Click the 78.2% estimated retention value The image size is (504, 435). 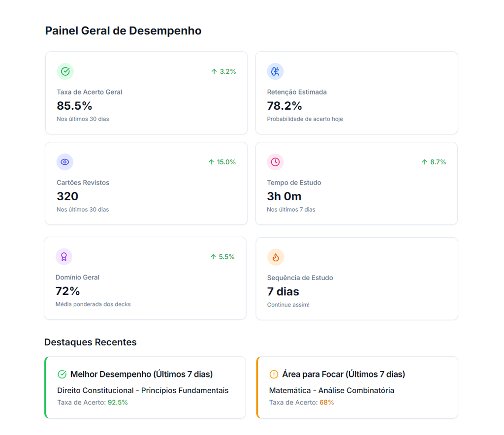(x=284, y=106)
